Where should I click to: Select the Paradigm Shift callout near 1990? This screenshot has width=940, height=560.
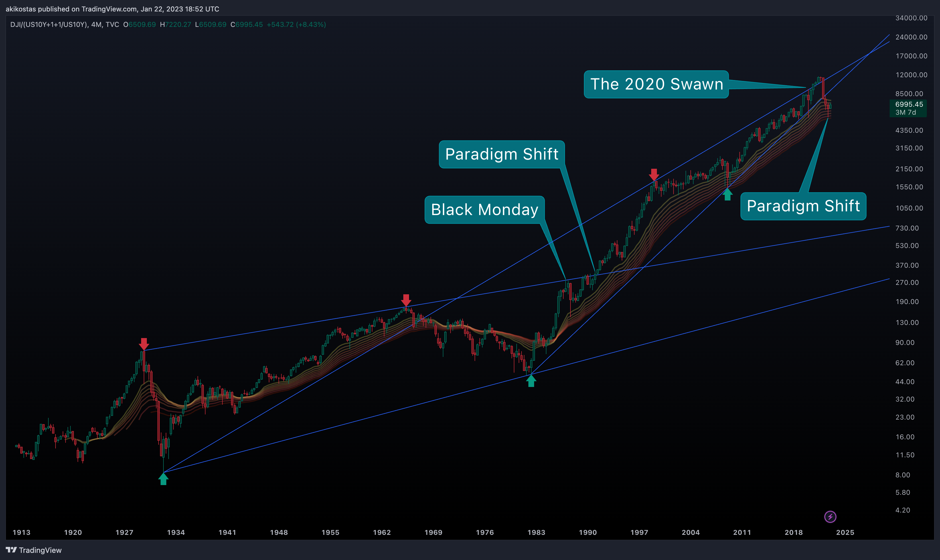tap(501, 154)
